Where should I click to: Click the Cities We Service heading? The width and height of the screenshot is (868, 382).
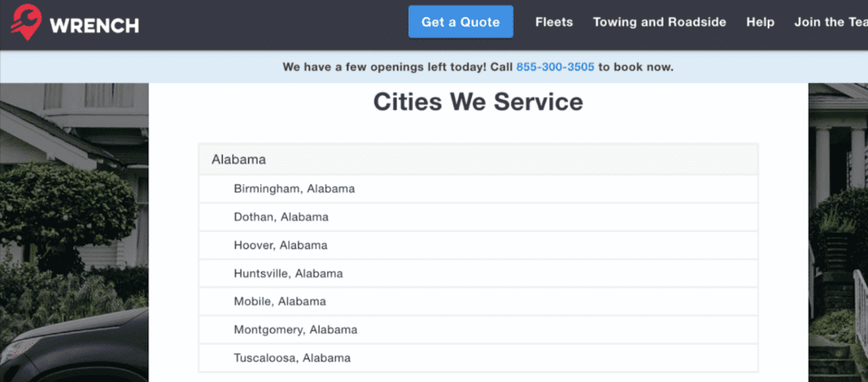point(478,102)
